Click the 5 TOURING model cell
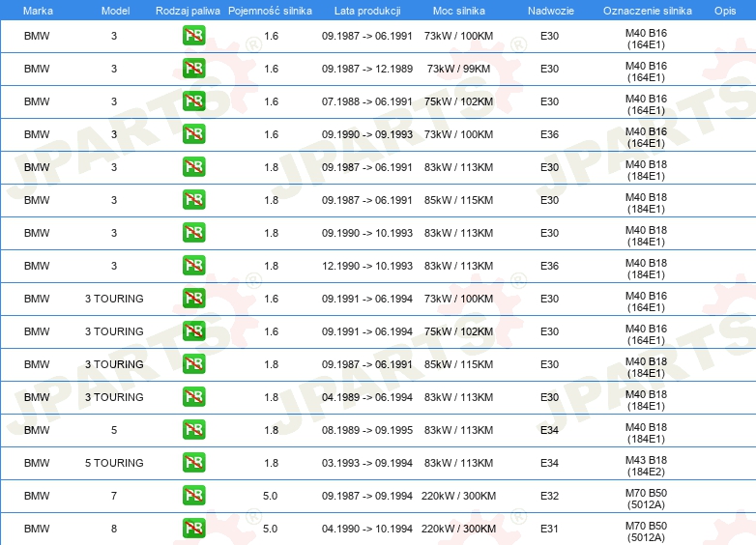The height and width of the screenshot is (545, 756). [114, 463]
